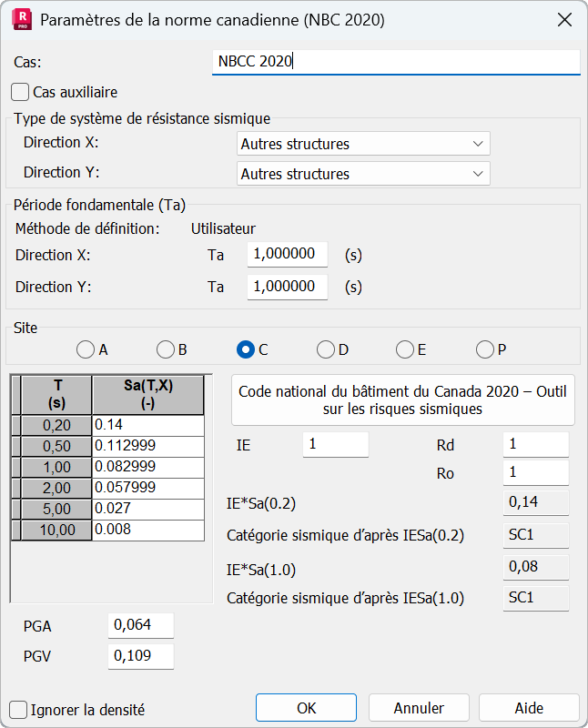Click the Cas name input field
The width and height of the screenshot is (588, 728).
(396, 62)
